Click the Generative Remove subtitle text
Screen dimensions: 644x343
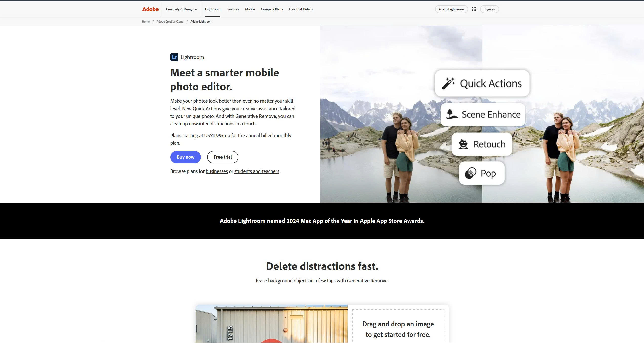(x=322, y=281)
